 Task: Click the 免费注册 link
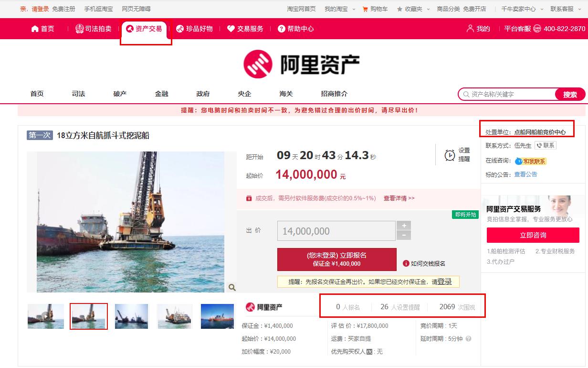click(x=63, y=9)
